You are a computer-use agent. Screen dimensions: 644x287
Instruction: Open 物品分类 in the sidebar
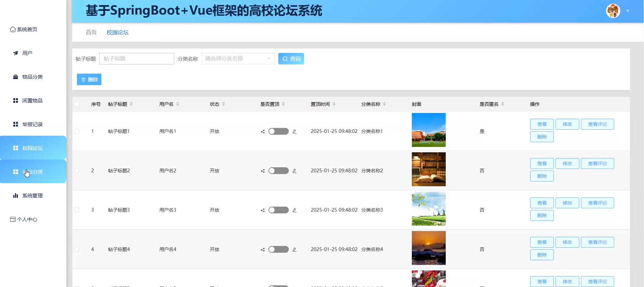click(33, 77)
